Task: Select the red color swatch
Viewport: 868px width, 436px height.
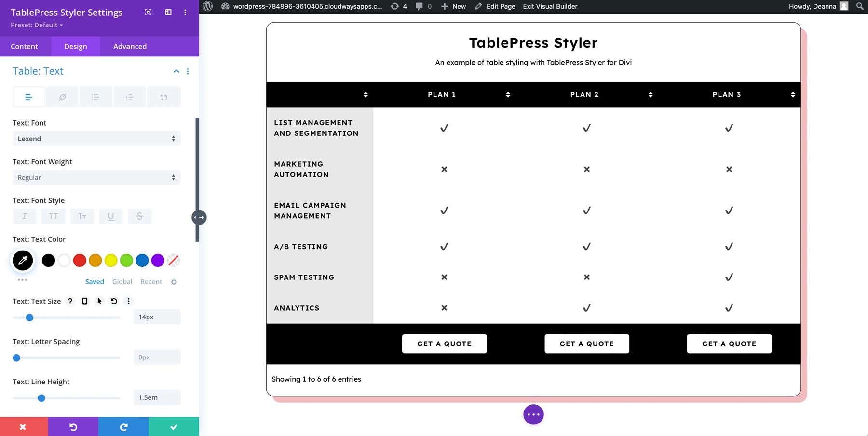Action: pyautogui.click(x=80, y=261)
